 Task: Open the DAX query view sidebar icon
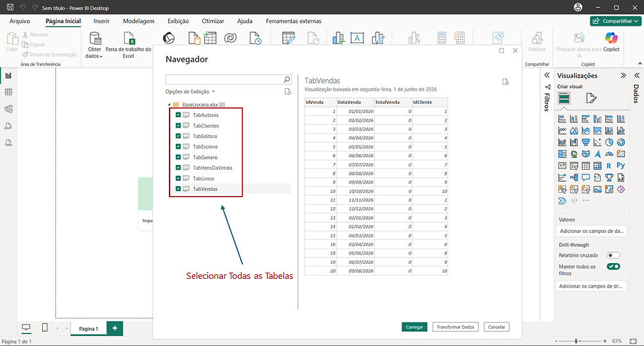8,126
